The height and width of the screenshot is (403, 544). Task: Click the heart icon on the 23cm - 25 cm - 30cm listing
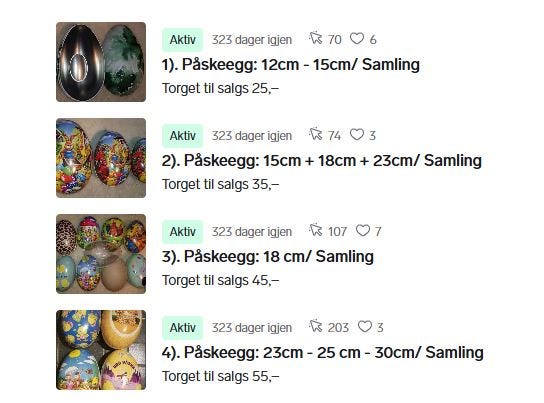[x=365, y=326]
